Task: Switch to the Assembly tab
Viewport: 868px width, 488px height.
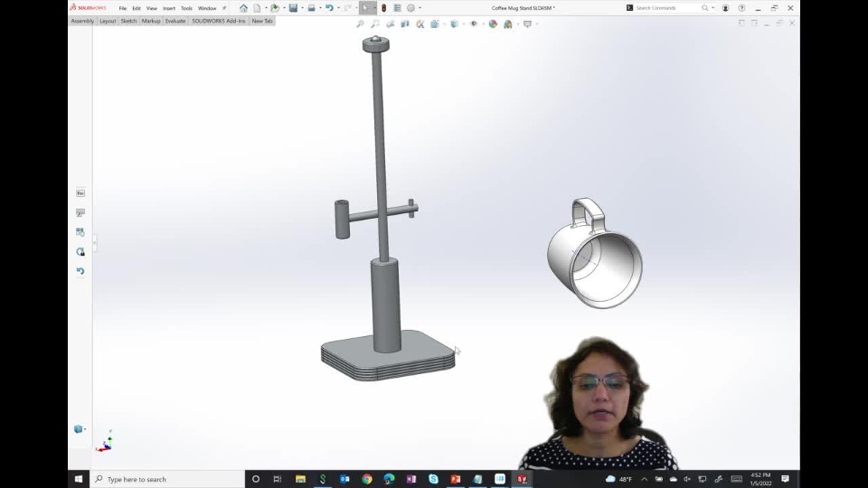Action: [x=82, y=21]
